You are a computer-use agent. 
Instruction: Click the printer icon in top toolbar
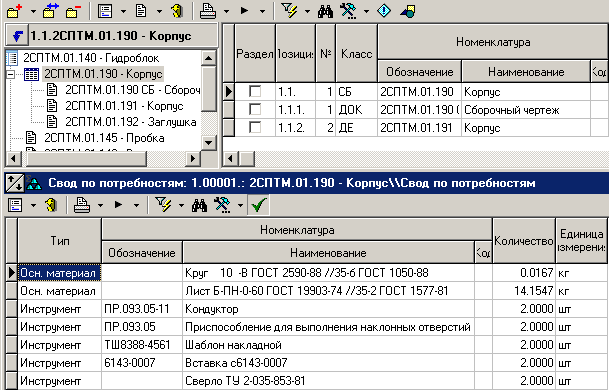pyautogui.click(x=208, y=11)
